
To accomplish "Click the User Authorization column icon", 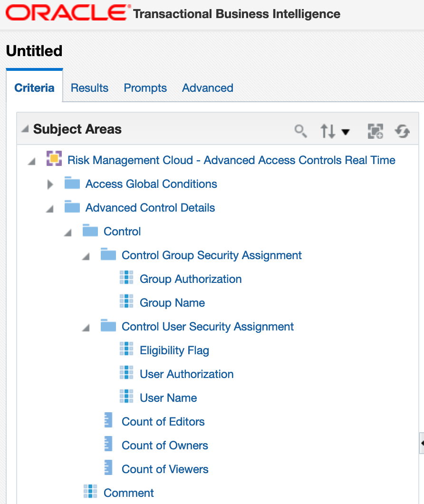I will 126,373.
